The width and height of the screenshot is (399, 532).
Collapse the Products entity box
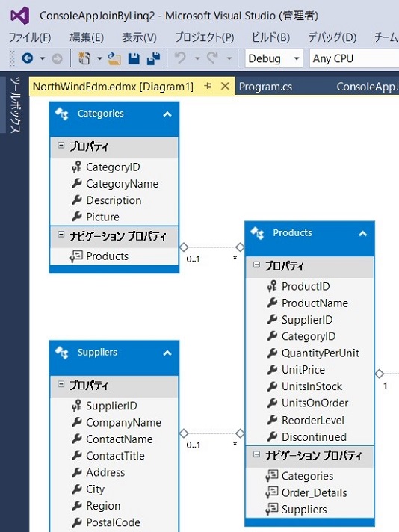click(362, 233)
